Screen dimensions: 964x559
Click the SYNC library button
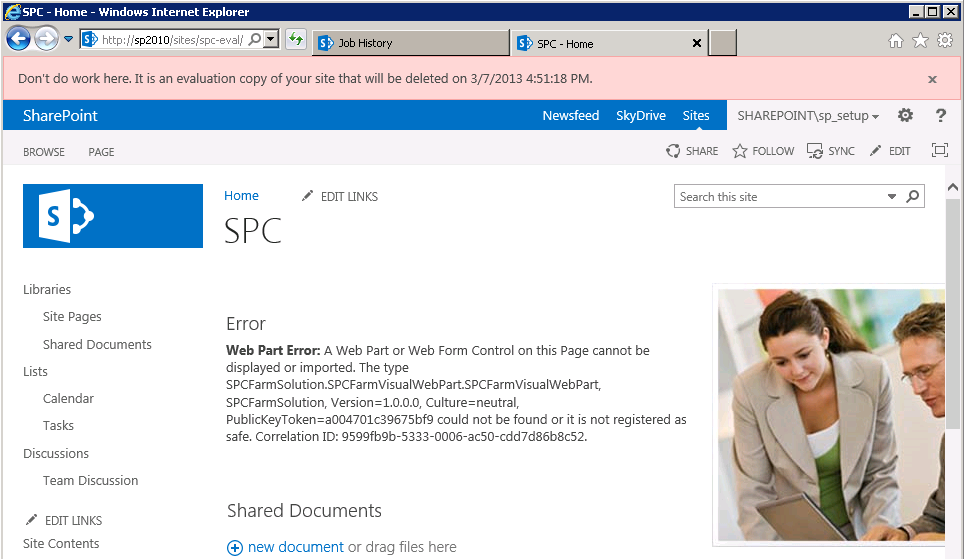831,151
